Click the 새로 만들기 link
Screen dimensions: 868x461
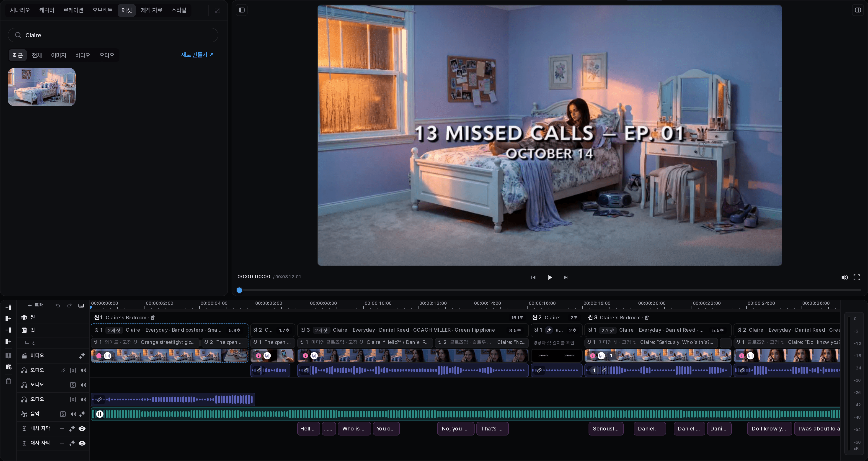(197, 55)
